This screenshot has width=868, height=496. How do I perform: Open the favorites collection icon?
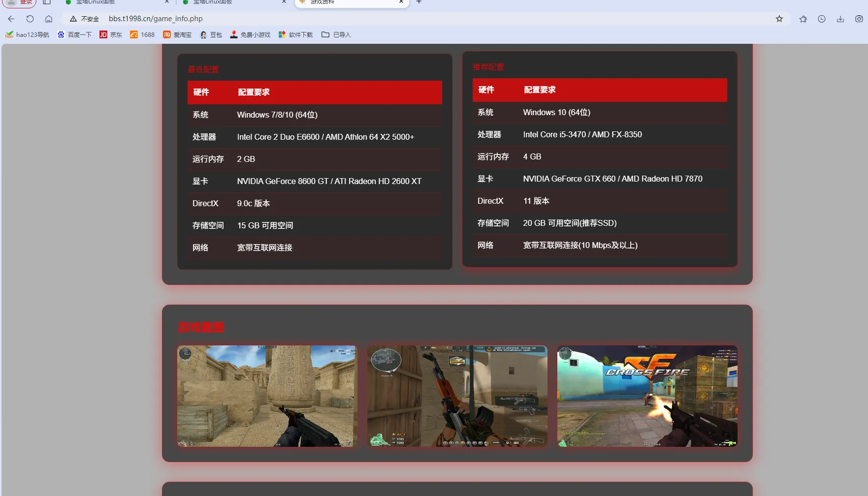803,19
